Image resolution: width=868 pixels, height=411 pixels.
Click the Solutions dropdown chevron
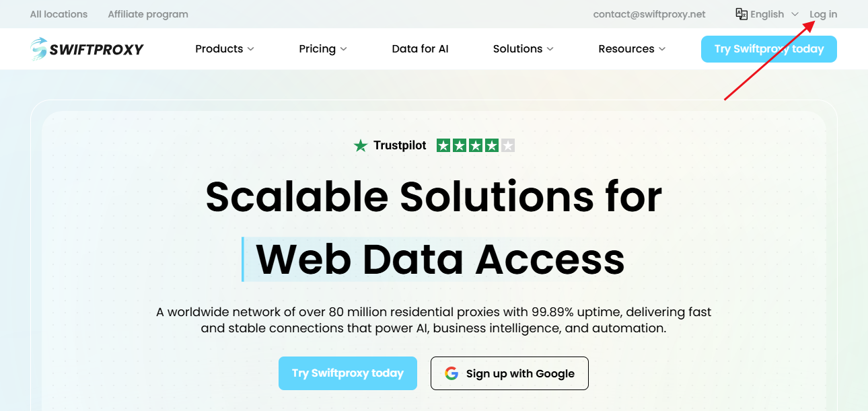click(550, 49)
